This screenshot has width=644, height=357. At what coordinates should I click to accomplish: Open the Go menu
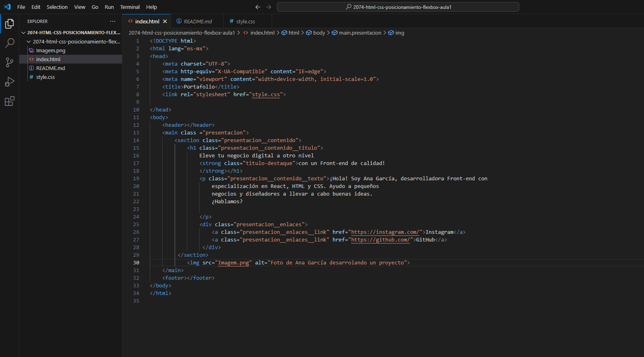click(x=95, y=7)
